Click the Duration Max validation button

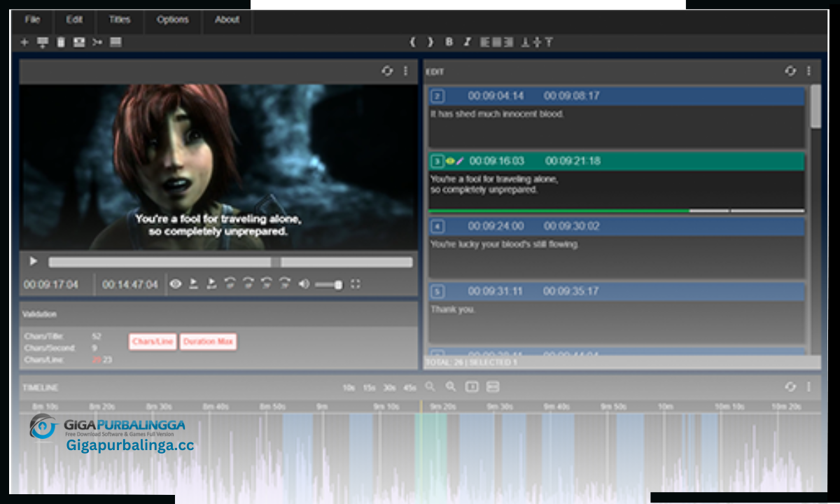coord(208,342)
